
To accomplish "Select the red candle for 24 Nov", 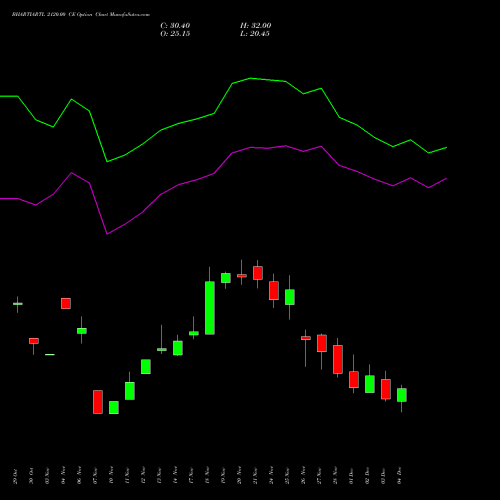I will (x=274, y=291).
